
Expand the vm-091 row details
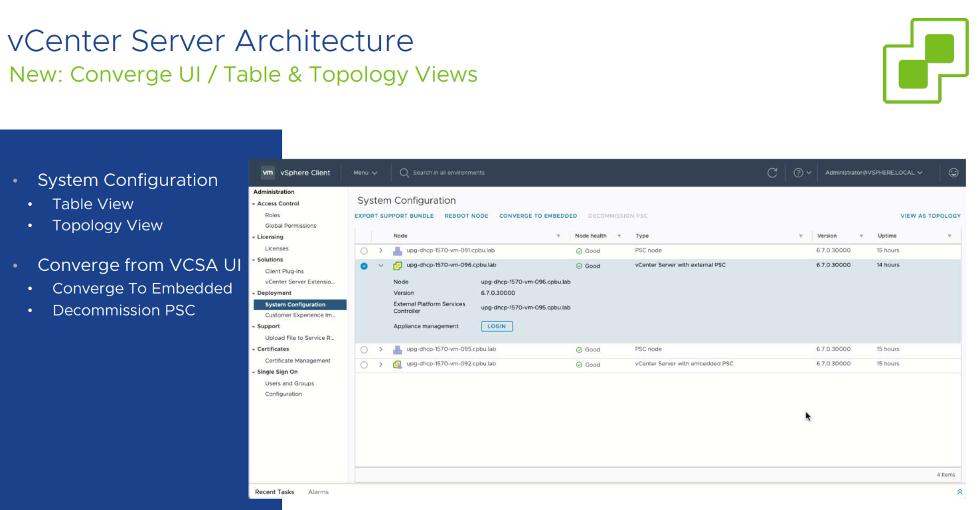pos(381,251)
